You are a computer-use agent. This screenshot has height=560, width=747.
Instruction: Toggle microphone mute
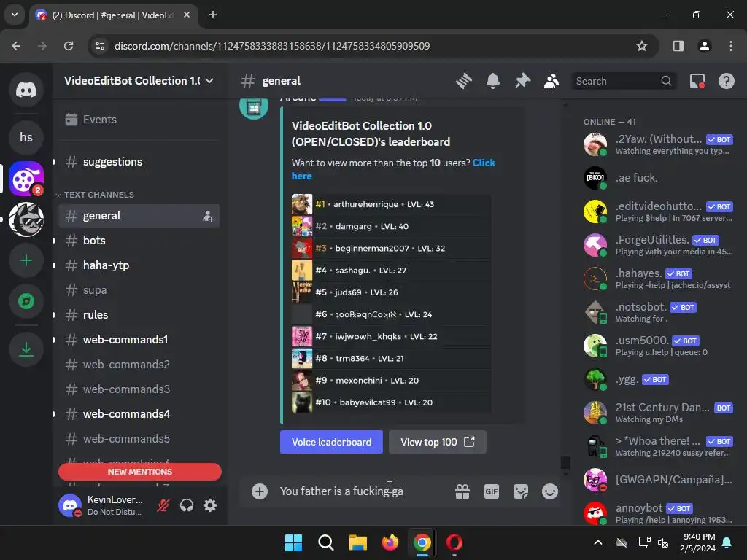pyautogui.click(x=163, y=505)
